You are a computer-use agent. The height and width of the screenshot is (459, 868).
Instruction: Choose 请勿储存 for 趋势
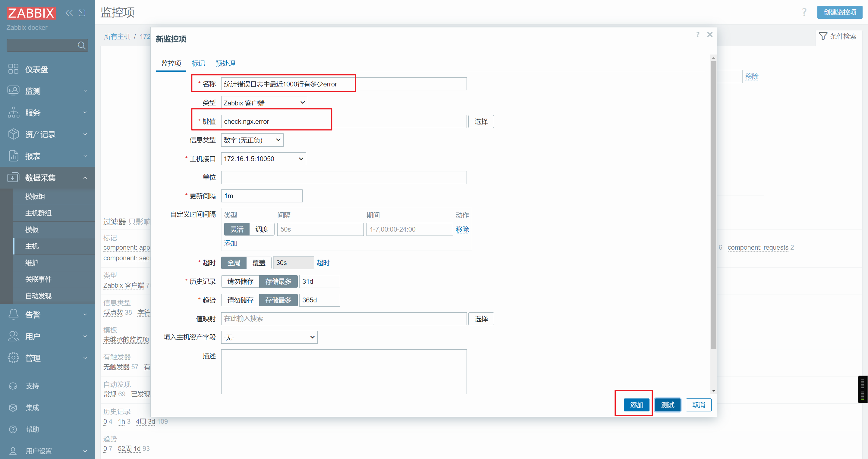pos(240,300)
